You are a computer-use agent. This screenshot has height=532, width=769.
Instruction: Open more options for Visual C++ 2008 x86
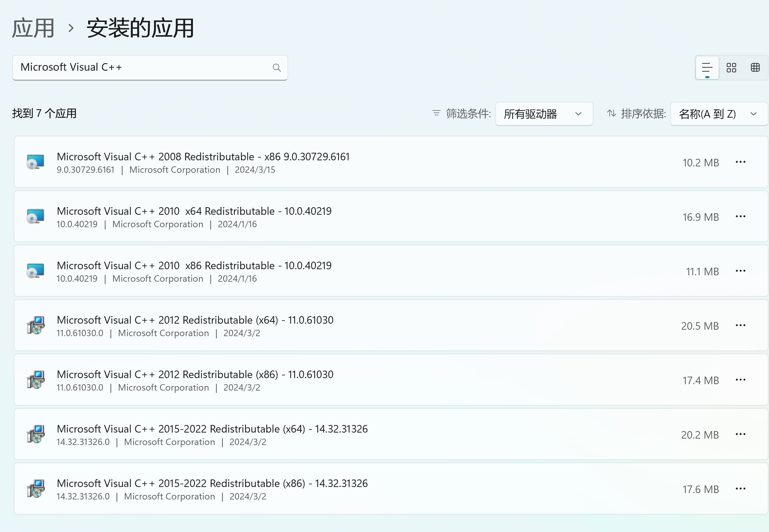[740, 162]
